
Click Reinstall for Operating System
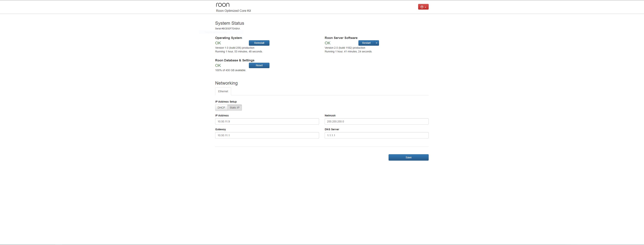[x=259, y=43]
